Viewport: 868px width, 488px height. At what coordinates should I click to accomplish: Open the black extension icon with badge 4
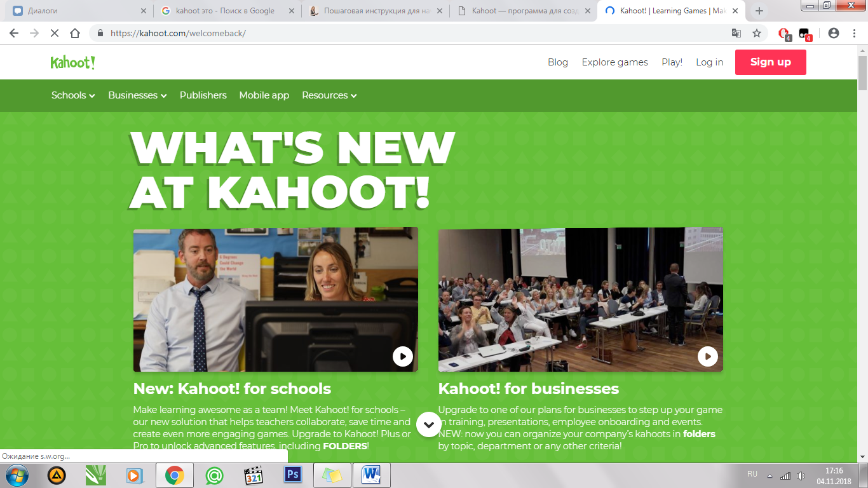pyautogui.click(x=805, y=34)
